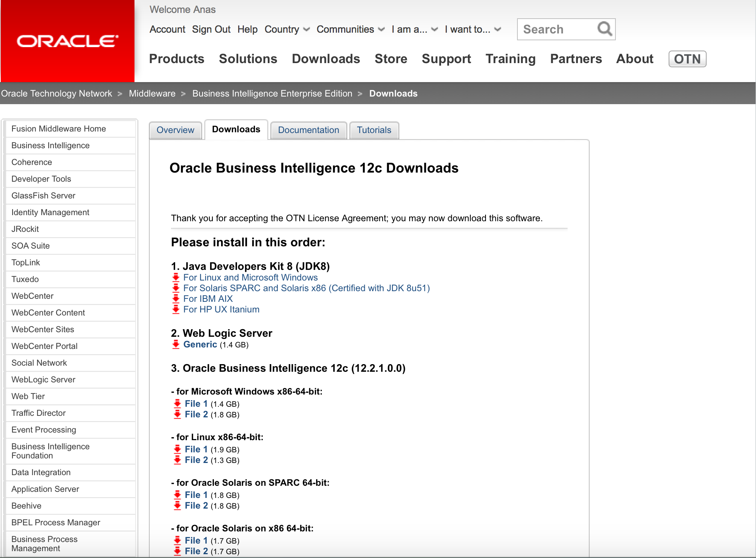Image resolution: width=756 pixels, height=558 pixels.
Task: Click download arrow for Solaris SPARC File 1
Action: 177,495
